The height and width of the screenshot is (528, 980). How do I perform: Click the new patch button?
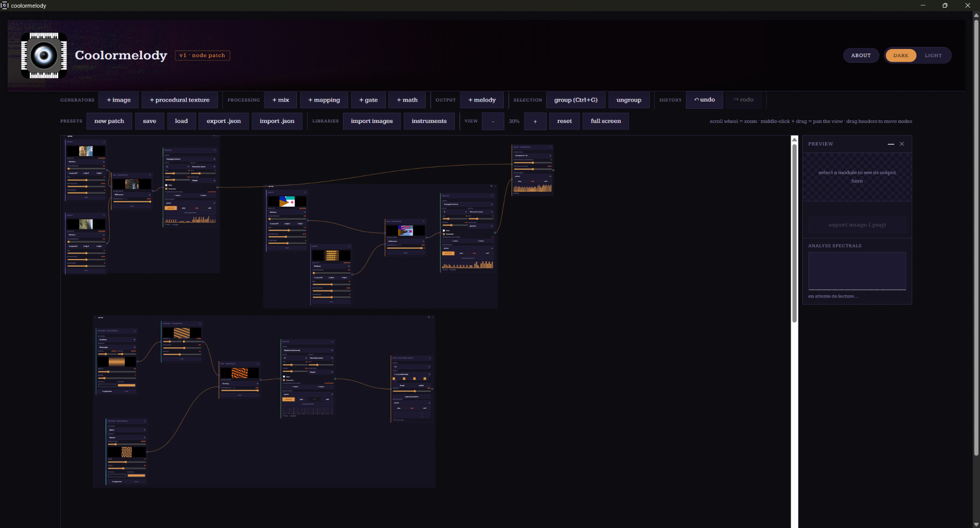(x=109, y=121)
